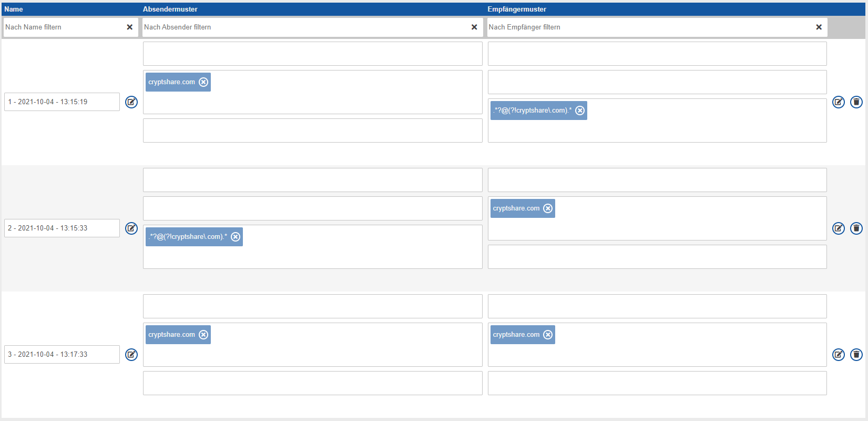Screen dimensions: 868x421
Task: Clear the 'Nach Empfänger filtern' filter field
Action: point(819,27)
